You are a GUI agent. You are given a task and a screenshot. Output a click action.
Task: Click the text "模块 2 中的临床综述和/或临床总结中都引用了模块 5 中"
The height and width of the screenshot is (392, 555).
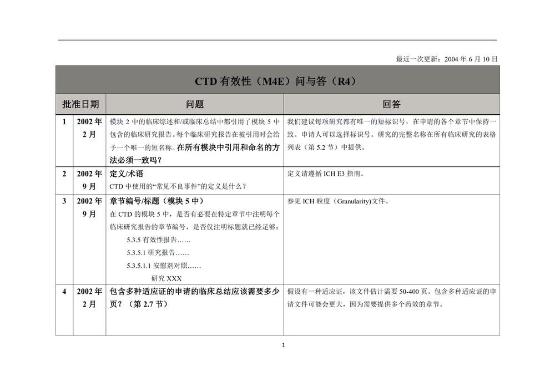coord(195,121)
